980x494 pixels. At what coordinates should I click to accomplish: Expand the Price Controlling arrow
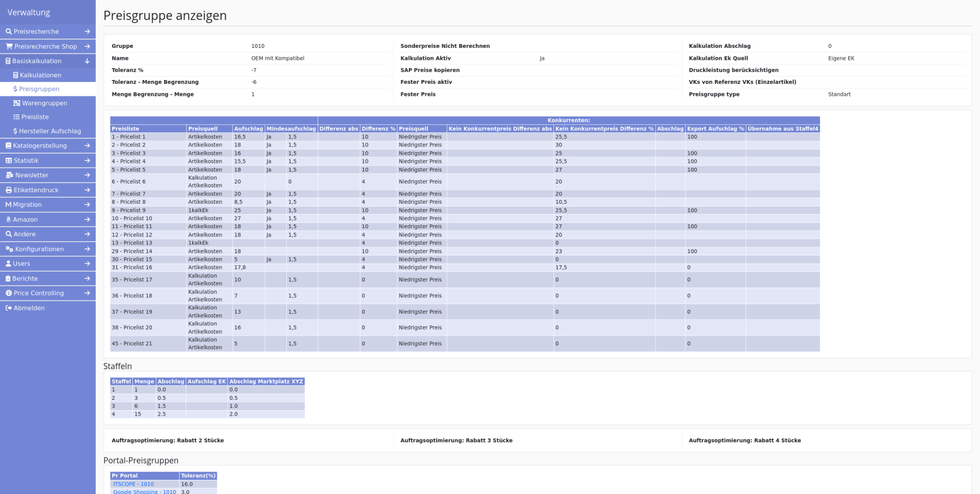point(87,293)
